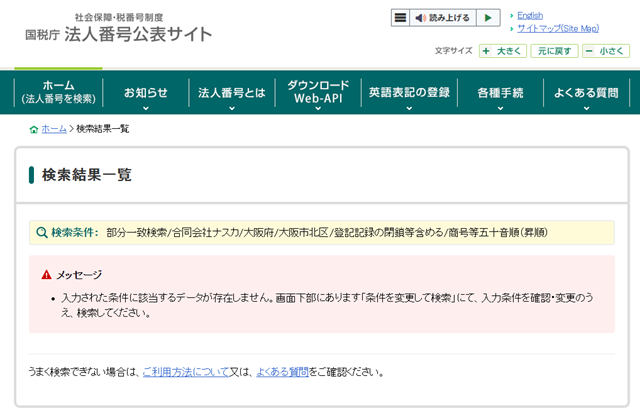The image size is (640, 418).
Task: Expand the ダウンロード Web-API menu
Action: point(318,92)
